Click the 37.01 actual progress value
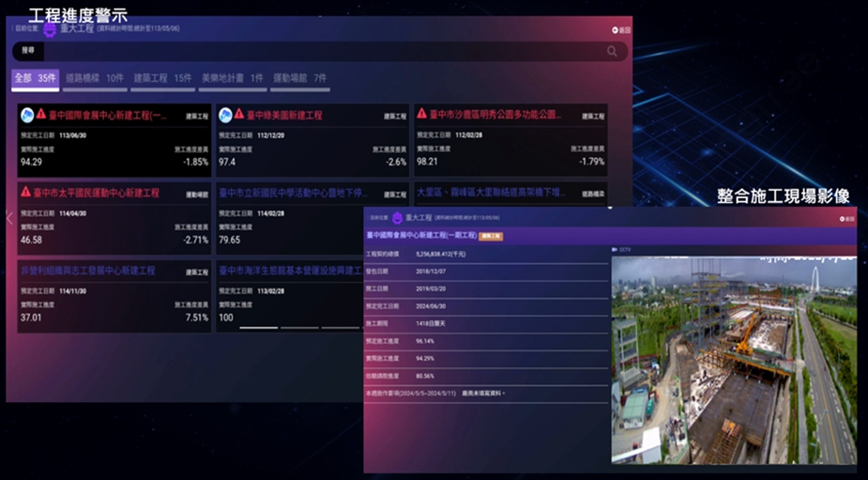Image resolution: width=868 pixels, height=480 pixels. [x=31, y=317]
